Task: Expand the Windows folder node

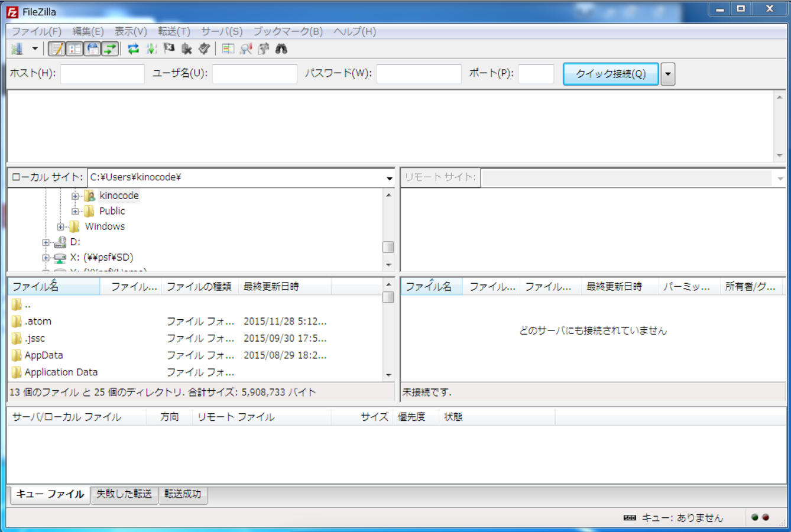Action: click(x=60, y=226)
